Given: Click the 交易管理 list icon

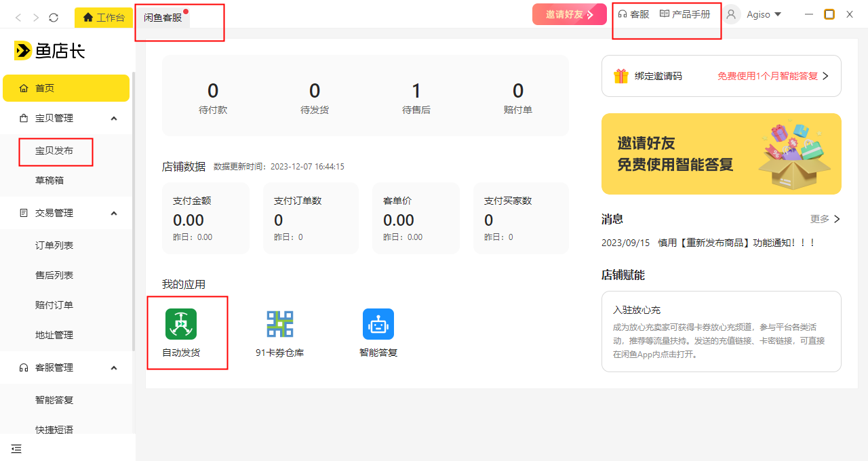Looking at the screenshot, I should pyautogui.click(x=24, y=213).
